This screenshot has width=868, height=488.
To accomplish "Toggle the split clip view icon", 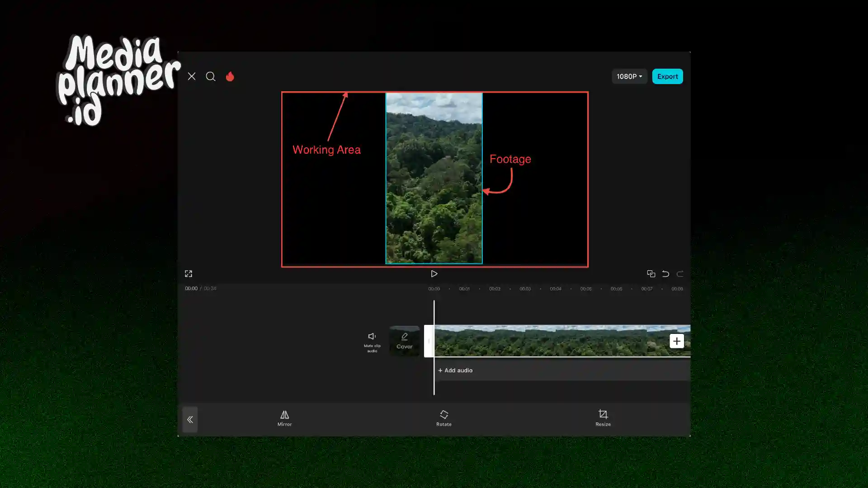I will pos(651,273).
